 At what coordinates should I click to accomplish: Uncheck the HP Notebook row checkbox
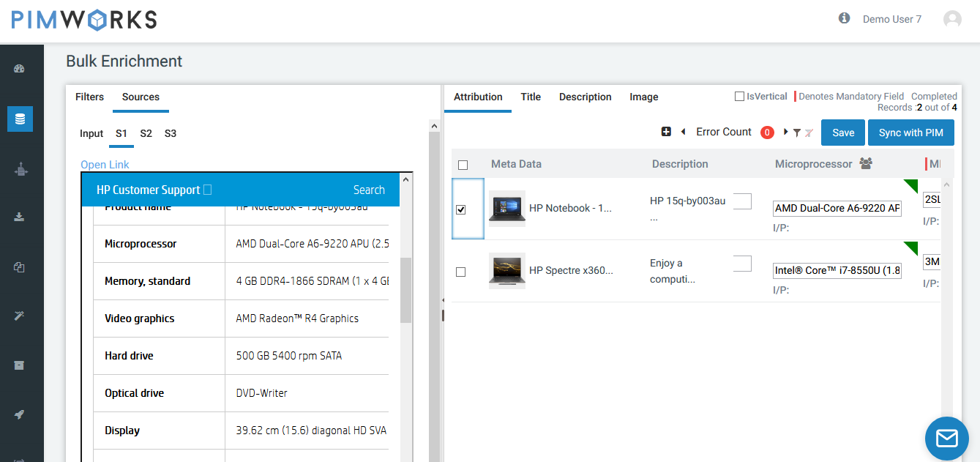pyautogui.click(x=461, y=209)
